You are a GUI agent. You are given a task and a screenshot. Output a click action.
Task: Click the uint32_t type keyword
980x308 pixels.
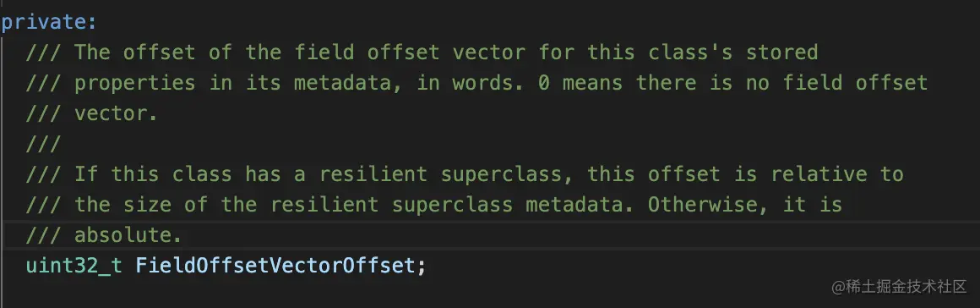tap(74, 266)
